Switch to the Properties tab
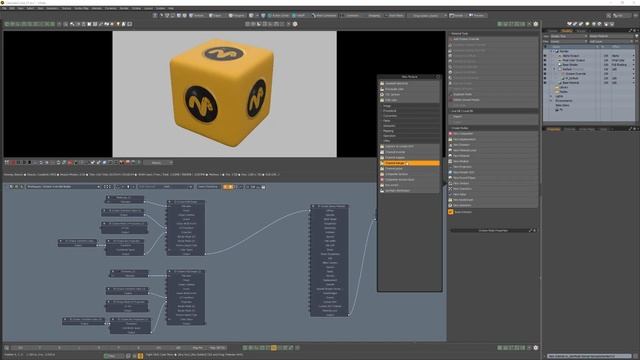The width and height of the screenshot is (640, 360). click(x=553, y=129)
